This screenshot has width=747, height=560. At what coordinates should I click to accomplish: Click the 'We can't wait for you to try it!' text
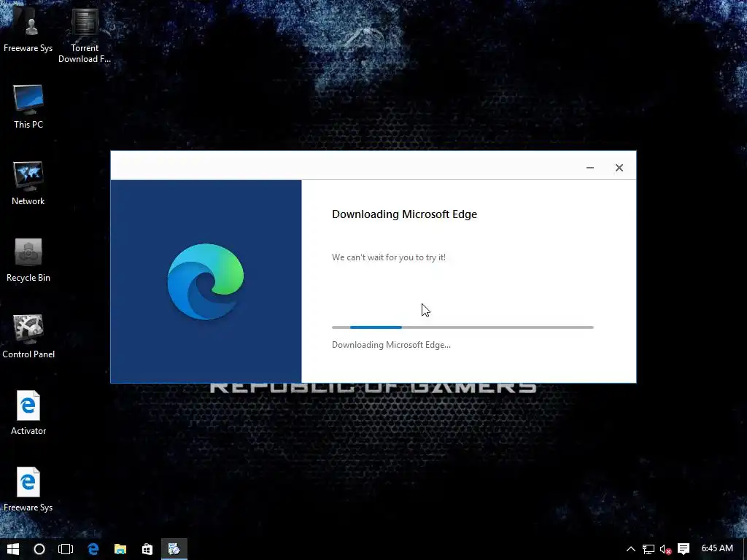[x=389, y=257]
